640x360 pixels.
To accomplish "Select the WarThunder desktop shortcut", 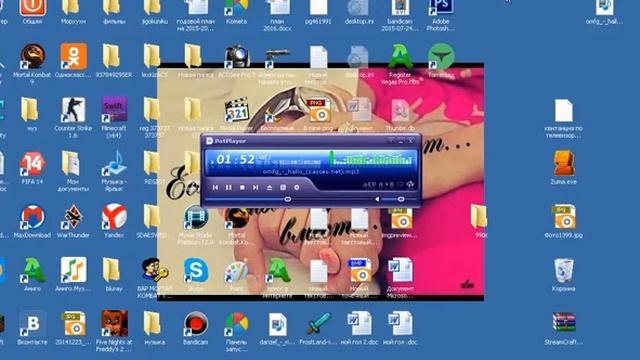I will [x=73, y=222].
